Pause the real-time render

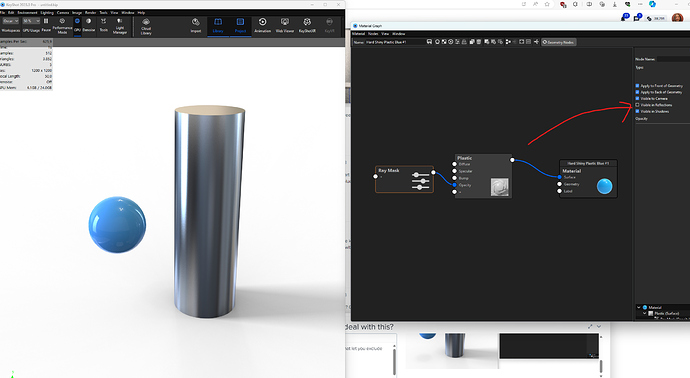(x=46, y=26)
